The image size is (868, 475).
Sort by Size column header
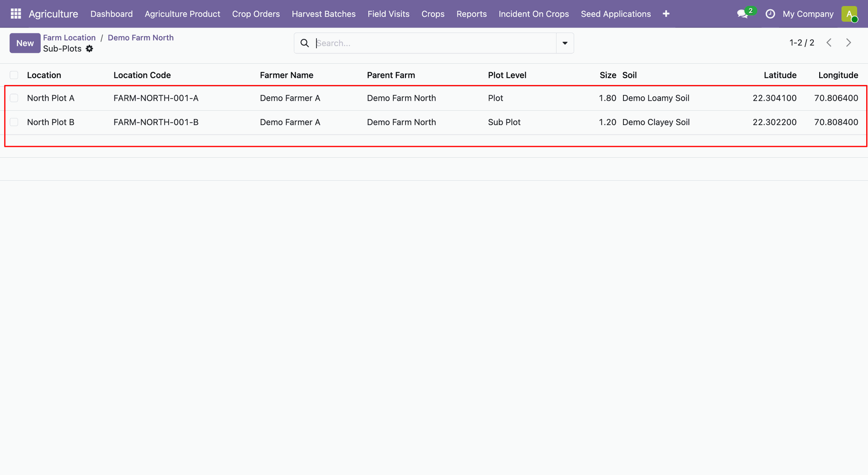[x=608, y=75]
